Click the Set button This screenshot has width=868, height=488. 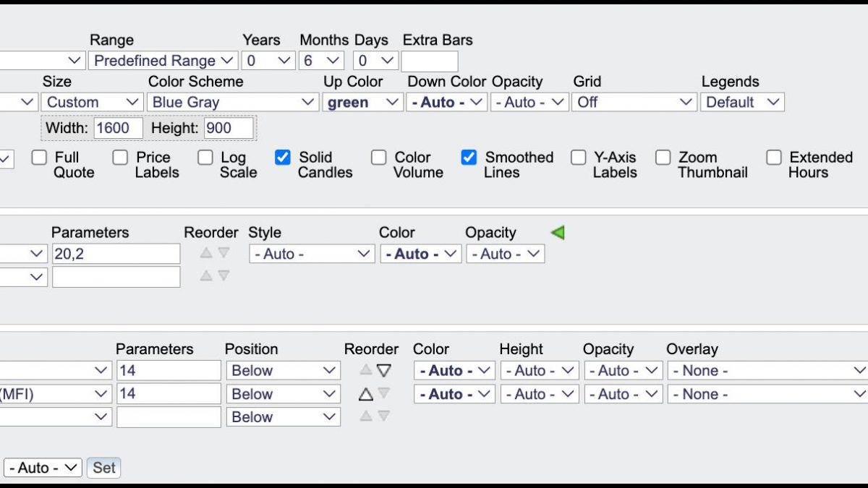click(x=104, y=468)
